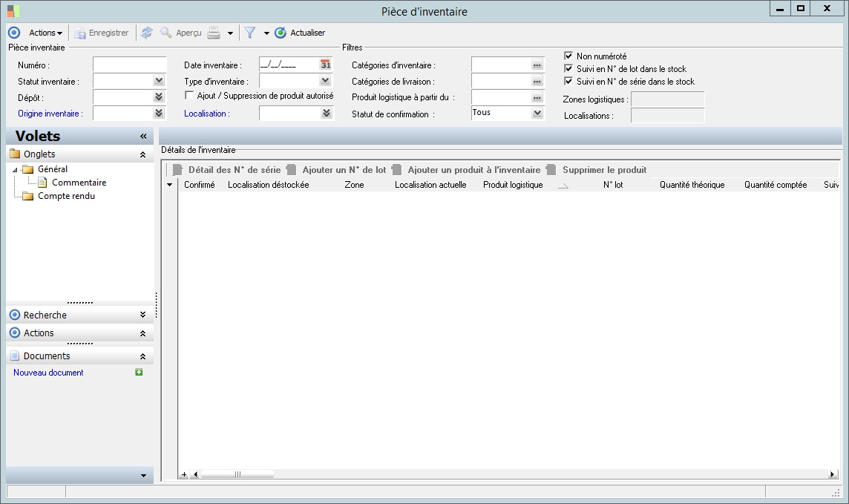The height and width of the screenshot is (504, 849).
Task: Sort by Produit logistique column header
Action: coord(513,185)
